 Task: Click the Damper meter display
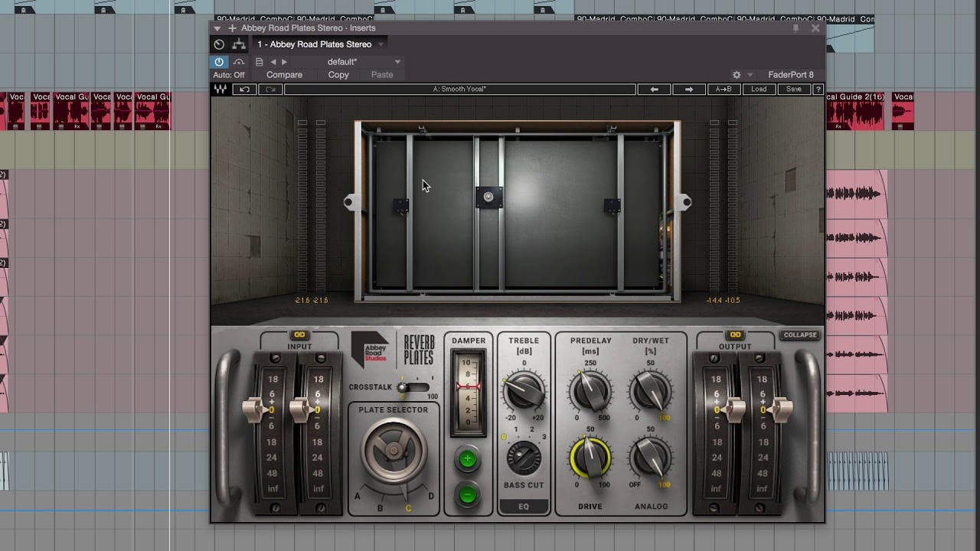tap(468, 393)
